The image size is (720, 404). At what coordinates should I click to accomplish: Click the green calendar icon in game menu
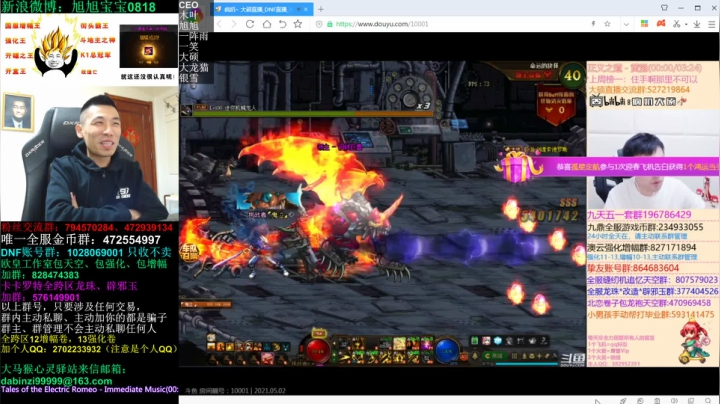tap(475, 341)
